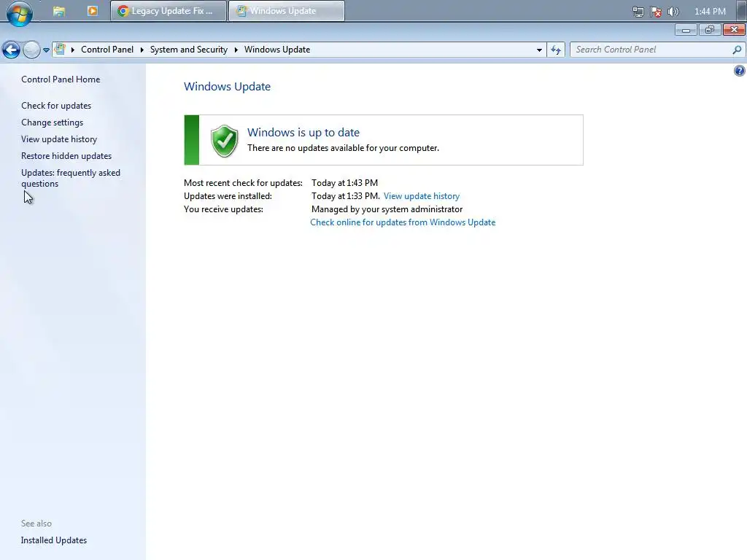Open Updates: frequently asked questions

click(x=71, y=178)
